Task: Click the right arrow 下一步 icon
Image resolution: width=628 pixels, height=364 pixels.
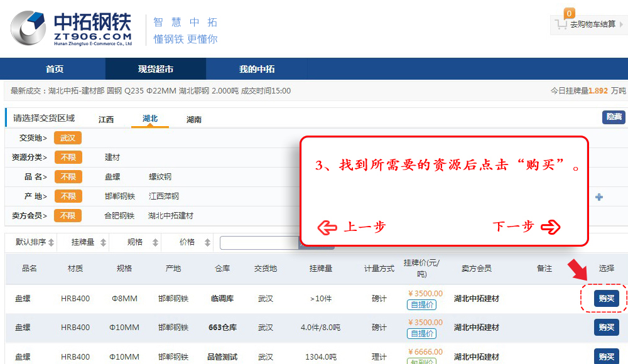Action: (550, 227)
